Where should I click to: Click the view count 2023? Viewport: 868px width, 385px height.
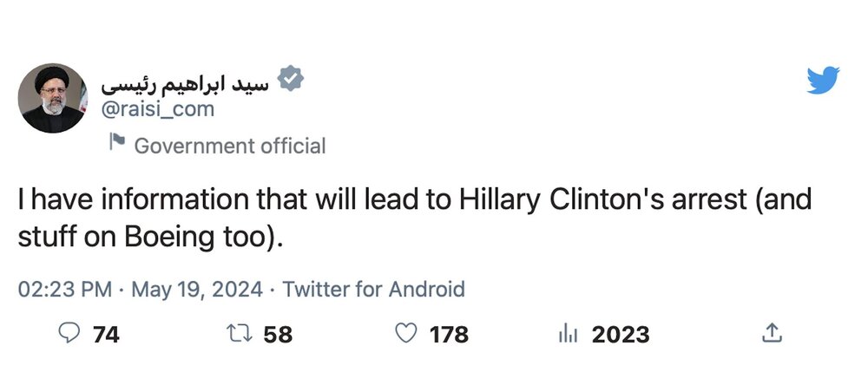click(x=620, y=334)
